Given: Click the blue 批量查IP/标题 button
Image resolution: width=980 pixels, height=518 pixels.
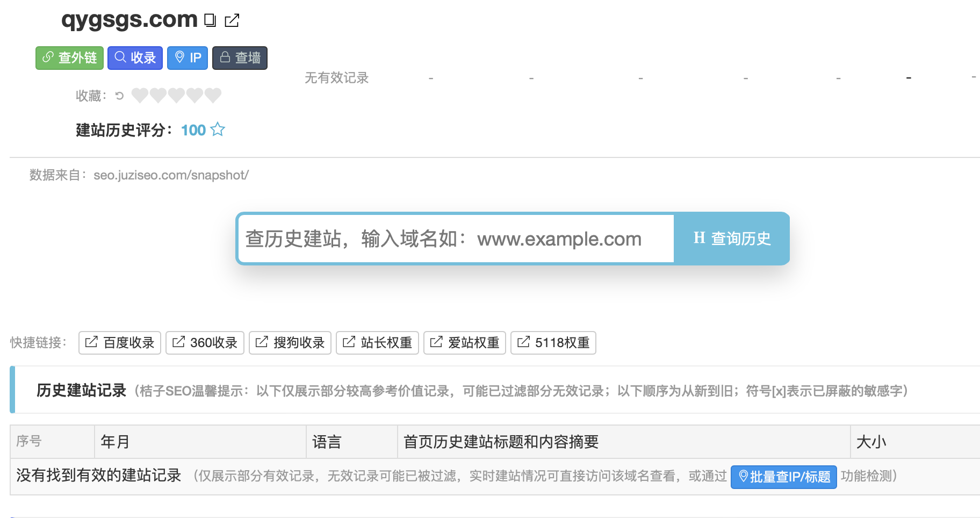Looking at the screenshot, I should pos(783,477).
